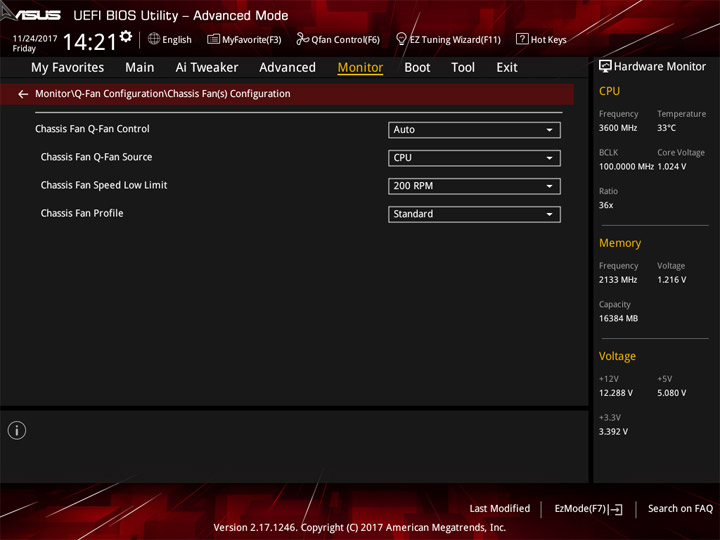720x540 pixels.
Task: Click Hardware Monitor panel title
Action: click(x=659, y=67)
